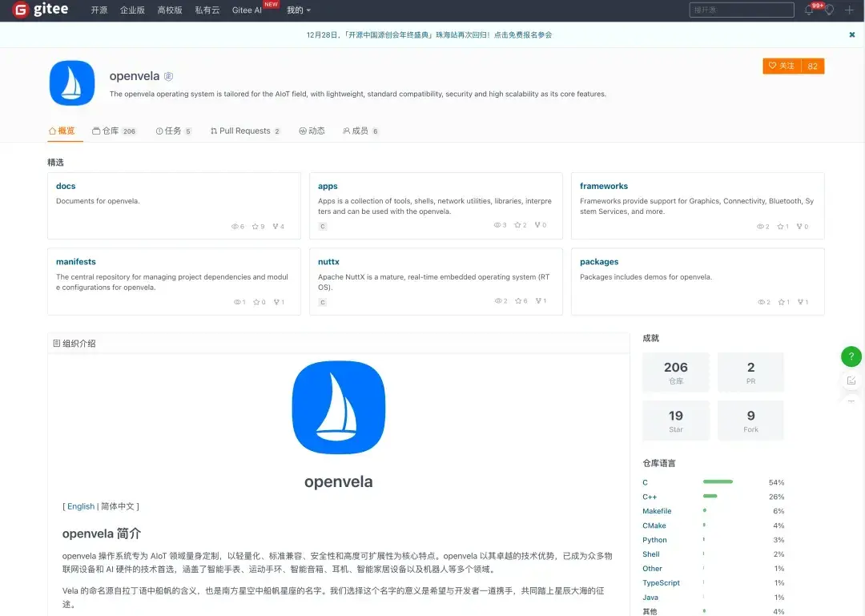Click the plus icon to create something new
Image resolution: width=865 pixels, height=616 pixels.
pyautogui.click(x=849, y=10)
